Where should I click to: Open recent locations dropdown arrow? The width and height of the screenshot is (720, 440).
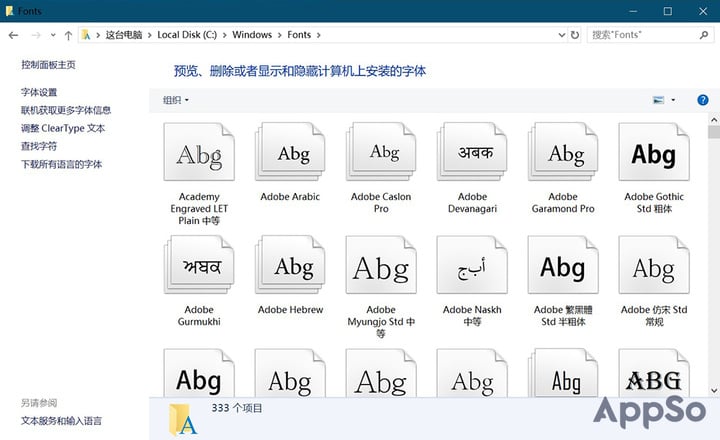click(x=53, y=35)
